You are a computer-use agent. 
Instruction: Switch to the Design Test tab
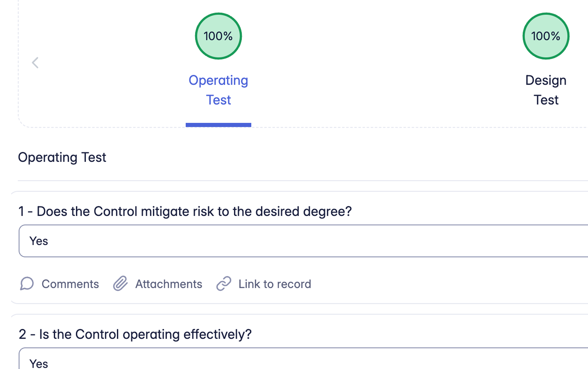[546, 90]
